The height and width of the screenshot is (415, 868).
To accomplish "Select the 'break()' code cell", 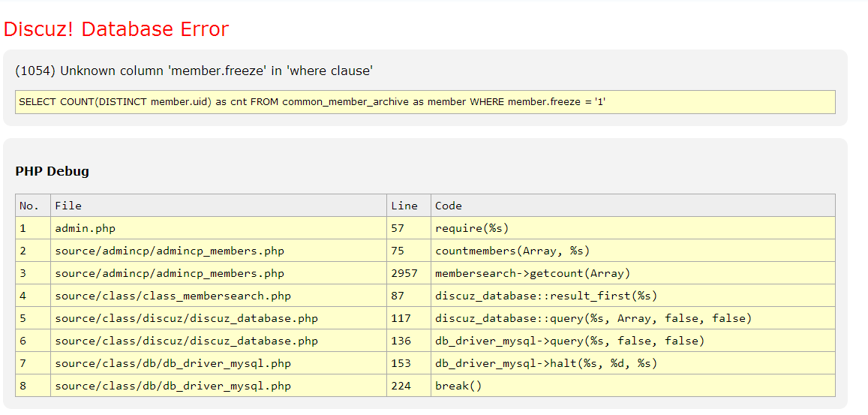I will pyautogui.click(x=632, y=386).
